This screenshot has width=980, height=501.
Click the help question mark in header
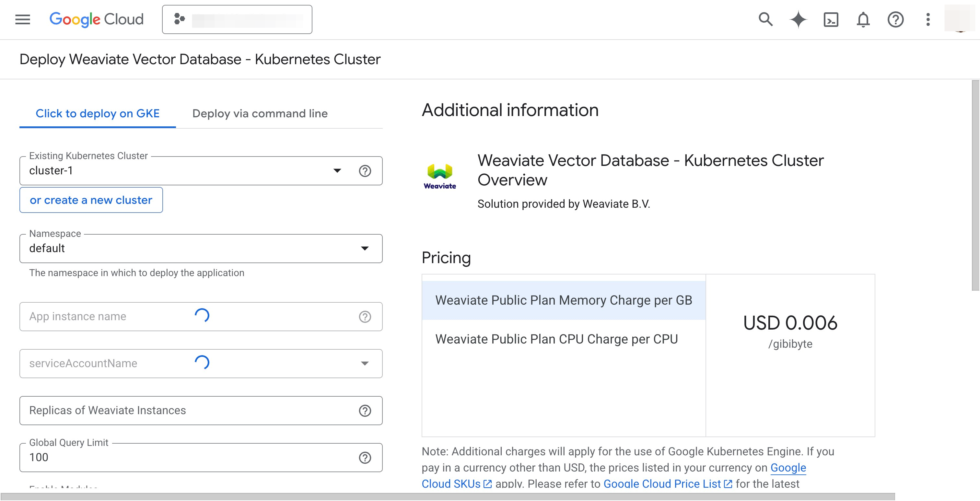895,19
